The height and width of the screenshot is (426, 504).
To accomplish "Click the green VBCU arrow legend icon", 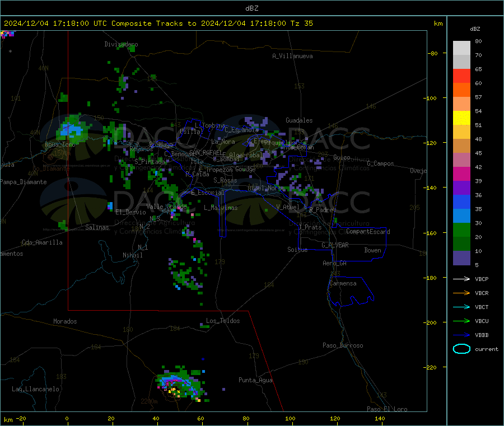I will coord(461,321).
